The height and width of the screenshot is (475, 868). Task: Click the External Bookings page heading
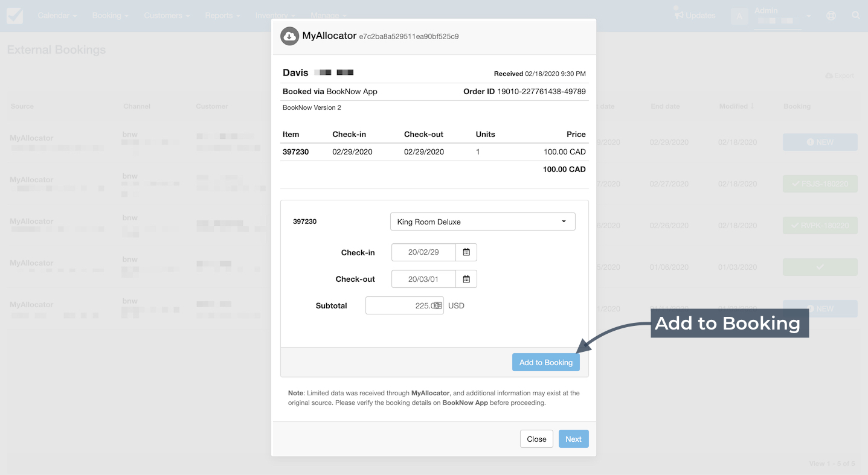pyautogui.click(x=56, y=50)
